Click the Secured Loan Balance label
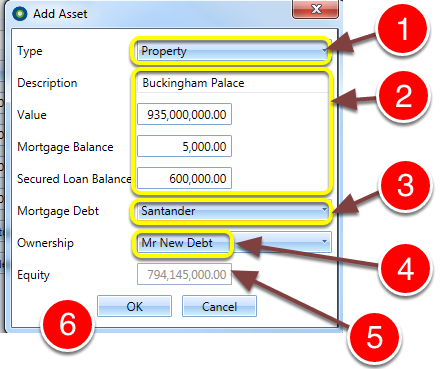The width and height of the screenshot is (440, 369). pos(74,179)
